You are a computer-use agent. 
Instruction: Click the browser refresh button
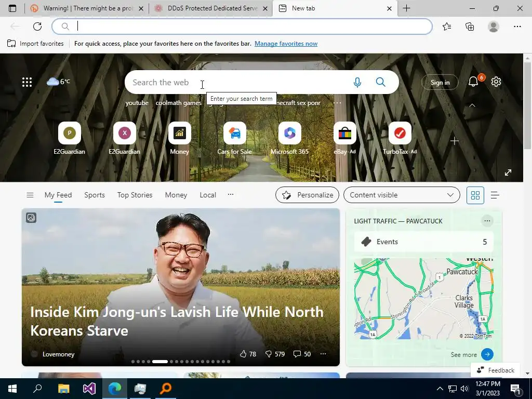click(37, 26)
